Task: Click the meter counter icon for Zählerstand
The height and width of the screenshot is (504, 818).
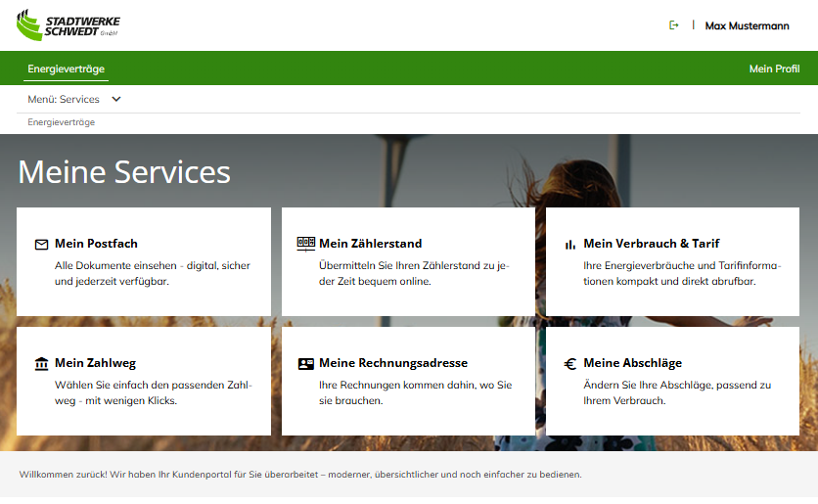Action: [x=306, y=243]
